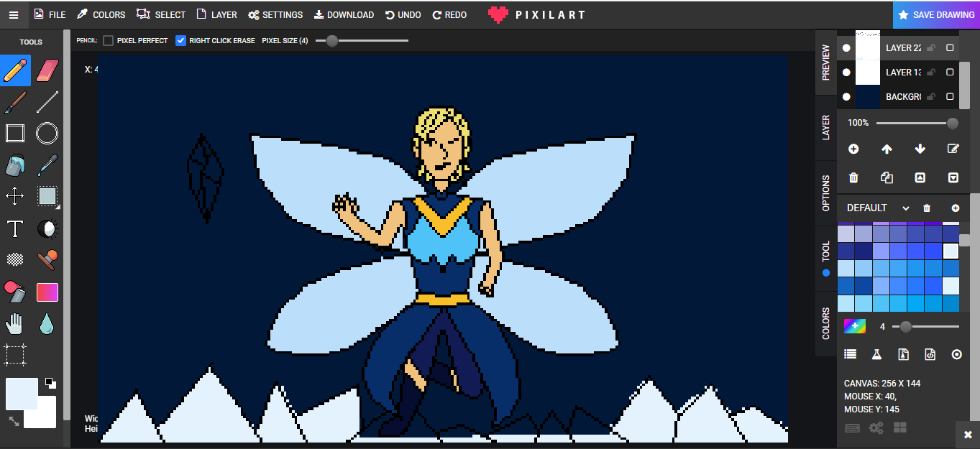
Task: Open the Default palette dropdown
Action: click(x=878, y=208)
